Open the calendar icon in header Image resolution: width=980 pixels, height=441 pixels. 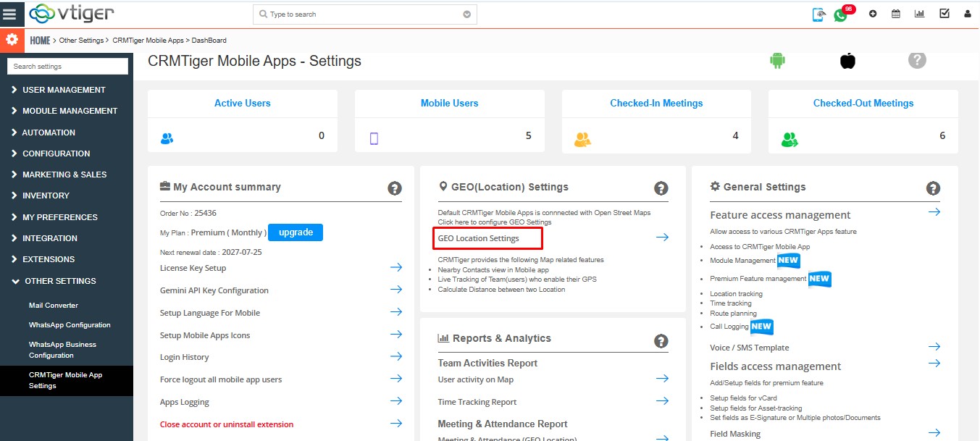[x=896, y=14]
